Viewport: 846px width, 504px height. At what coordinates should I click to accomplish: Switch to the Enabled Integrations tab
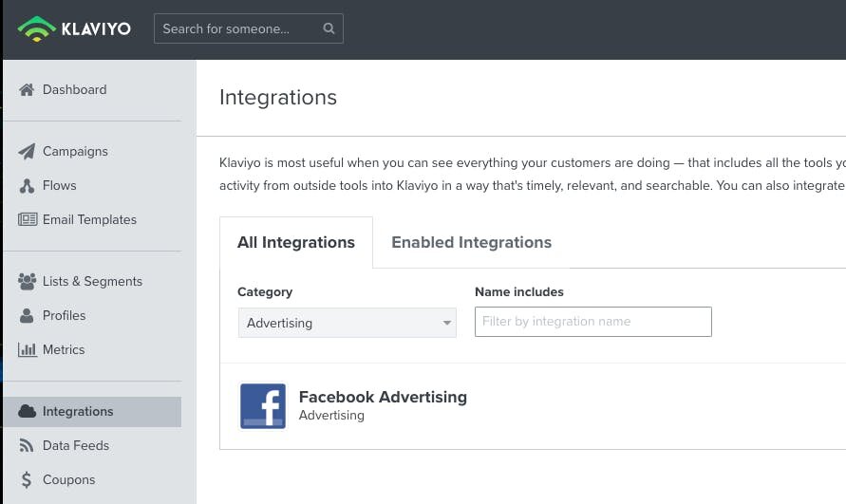tap(471, 243)
